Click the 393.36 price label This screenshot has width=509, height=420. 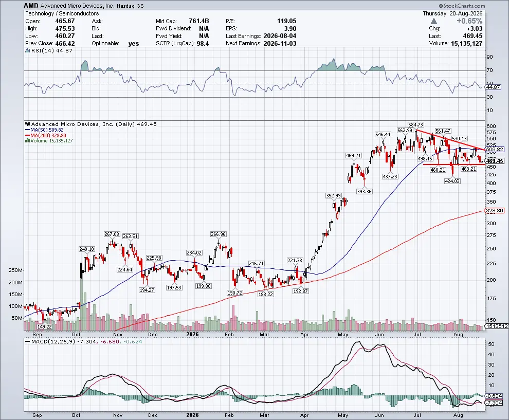[x=364, y=192]
